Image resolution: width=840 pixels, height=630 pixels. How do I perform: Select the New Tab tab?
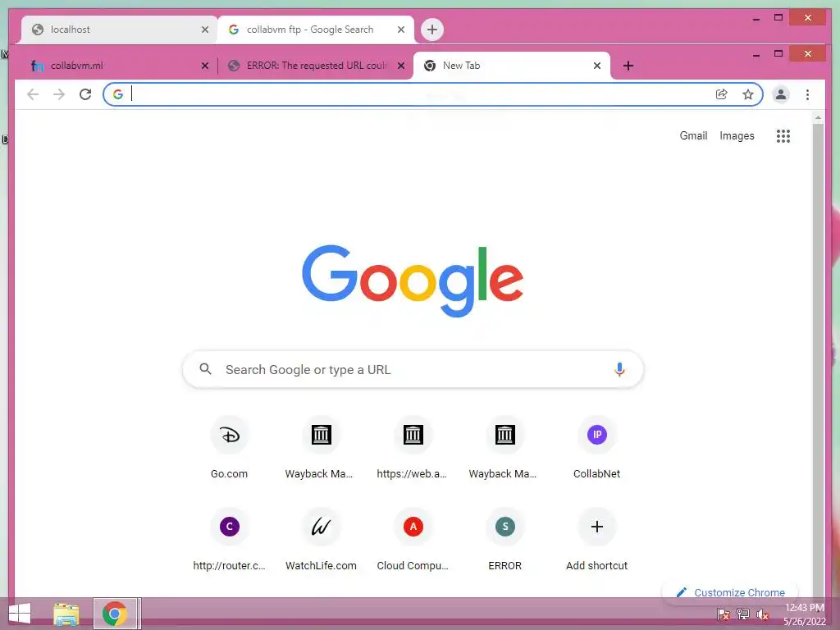click(512, 66)
